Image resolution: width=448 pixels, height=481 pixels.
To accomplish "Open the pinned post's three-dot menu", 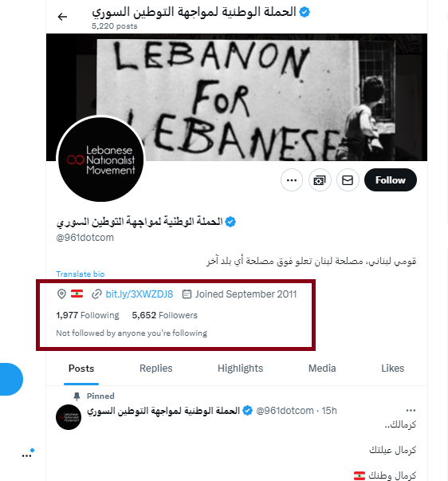I will [x=411, y=411].
